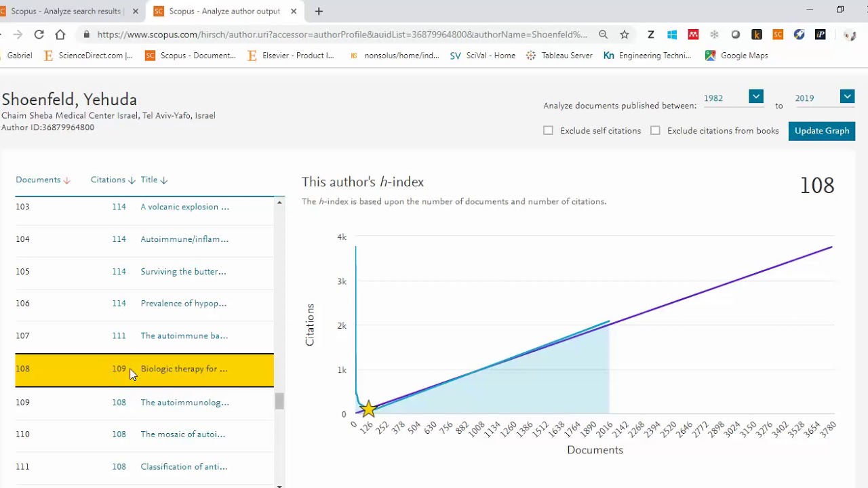This screenshot has width=868, height=488.
Task: Enable Exclude self citations checkbox
Action: [x=548, y=130]
